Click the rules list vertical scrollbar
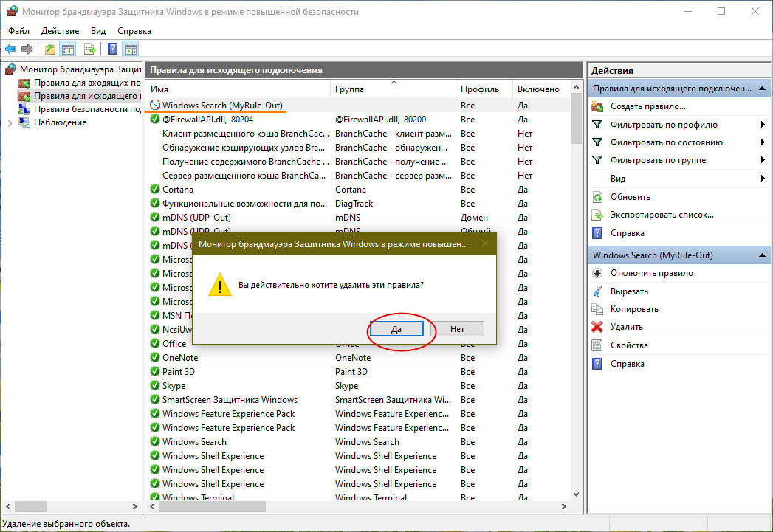The width and height of the screenshot is (773, 532). pos(576,295)
